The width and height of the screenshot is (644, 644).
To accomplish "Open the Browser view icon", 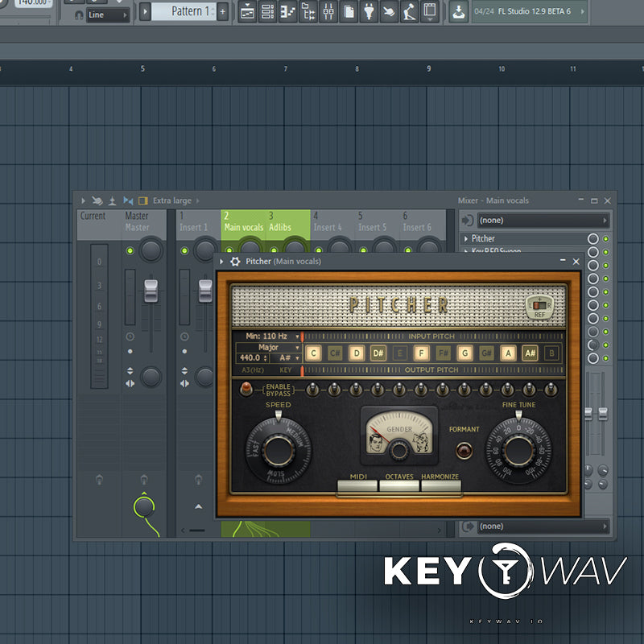I will pos(308,11).
